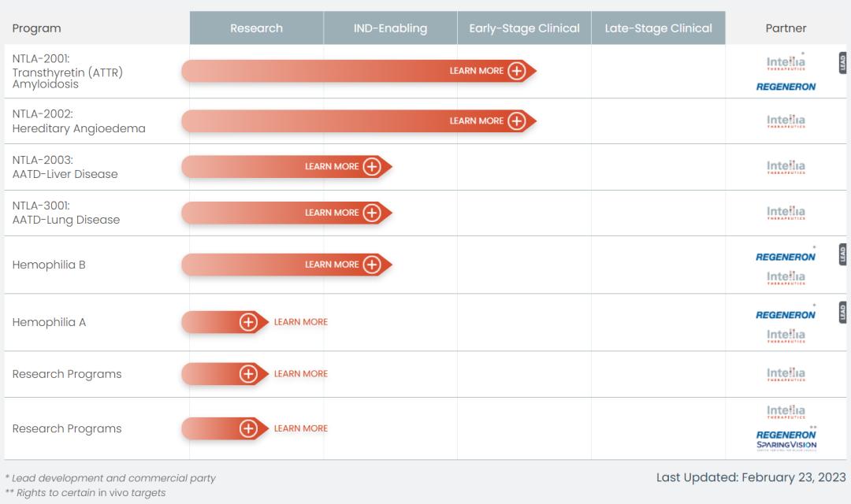Expand the Research Programs row partnered with SparingVision
This screenshot has height=504, width=851.
[x=248, y=428]
